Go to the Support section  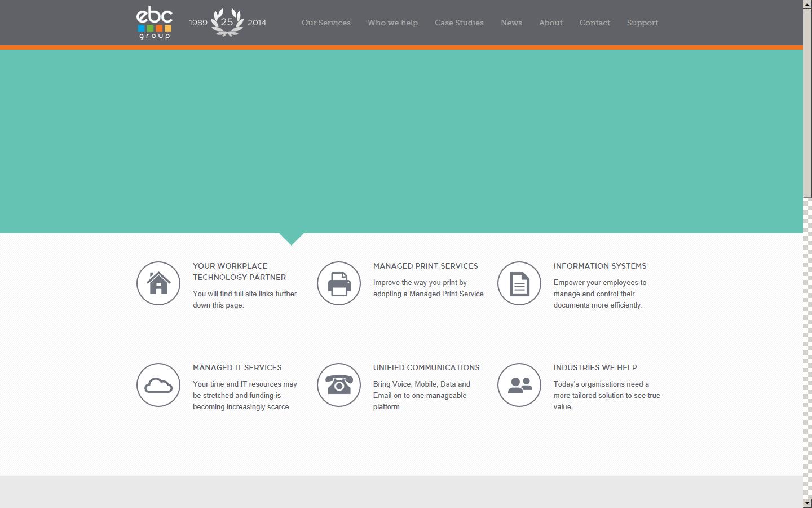pos(642,23)
